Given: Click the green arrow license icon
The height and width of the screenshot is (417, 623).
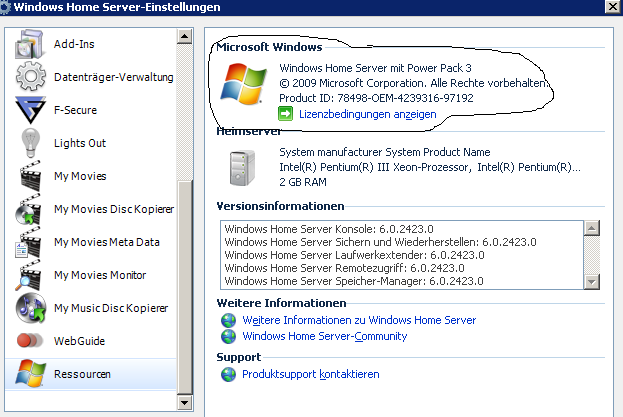Looking at the screenshot, I should click(x=285, y=114).
